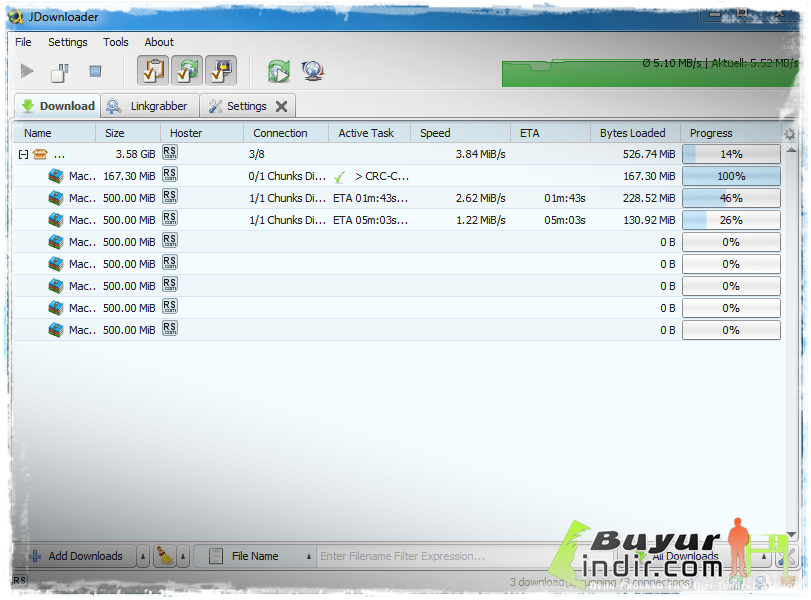Open the Settings menu
Viewport: 811px width, 600px height.
click(68, 42)
